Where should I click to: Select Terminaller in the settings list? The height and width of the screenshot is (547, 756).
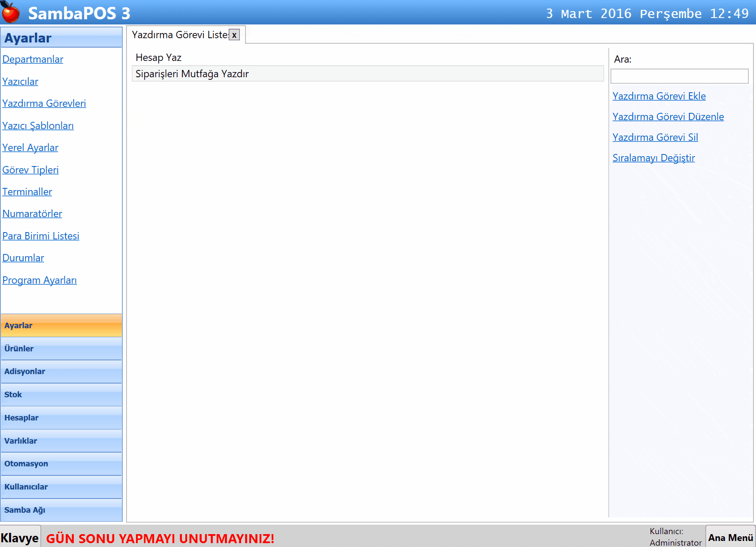tap(27, 192)
